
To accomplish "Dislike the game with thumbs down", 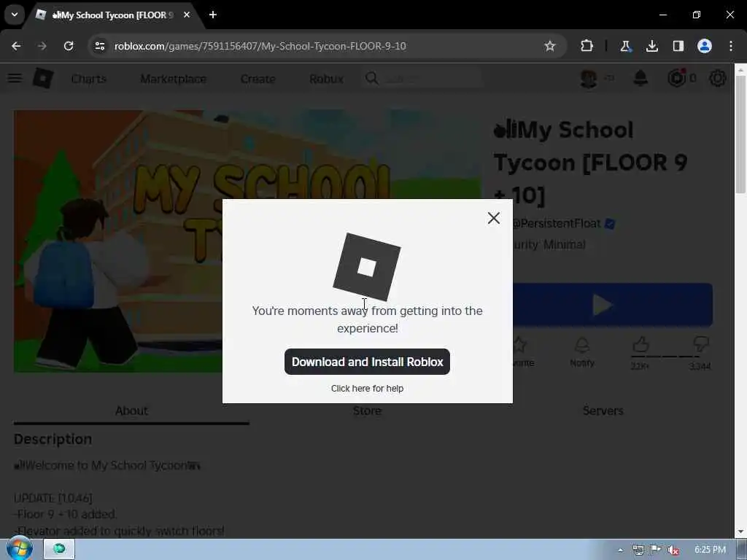I will pos(701,344).
